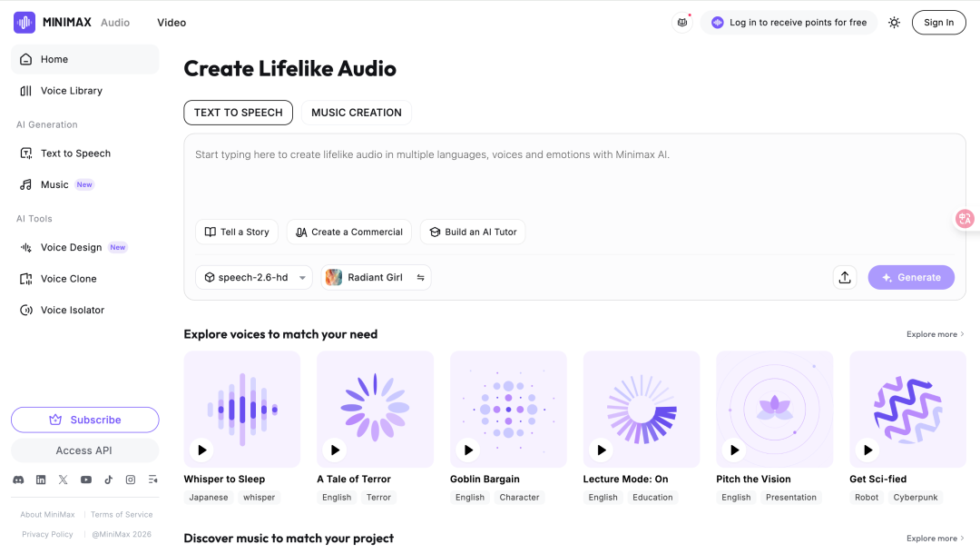
Task: Click the upload file icon button
Action: click(x=845, y=277)
